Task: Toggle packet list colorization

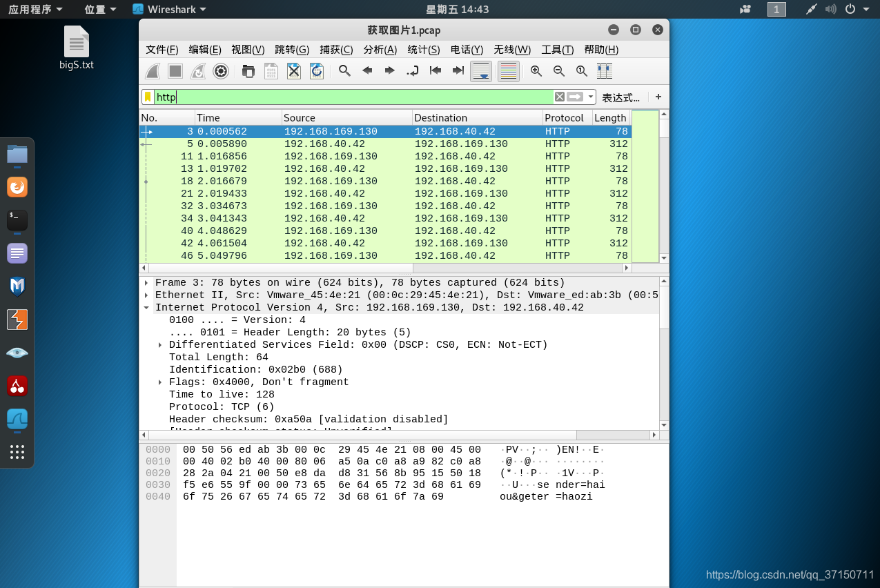Action: [509, 71]
